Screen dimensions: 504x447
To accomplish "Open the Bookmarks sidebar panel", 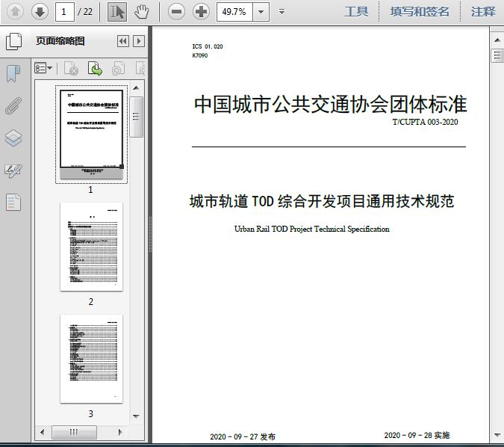I will click(13, 73).
